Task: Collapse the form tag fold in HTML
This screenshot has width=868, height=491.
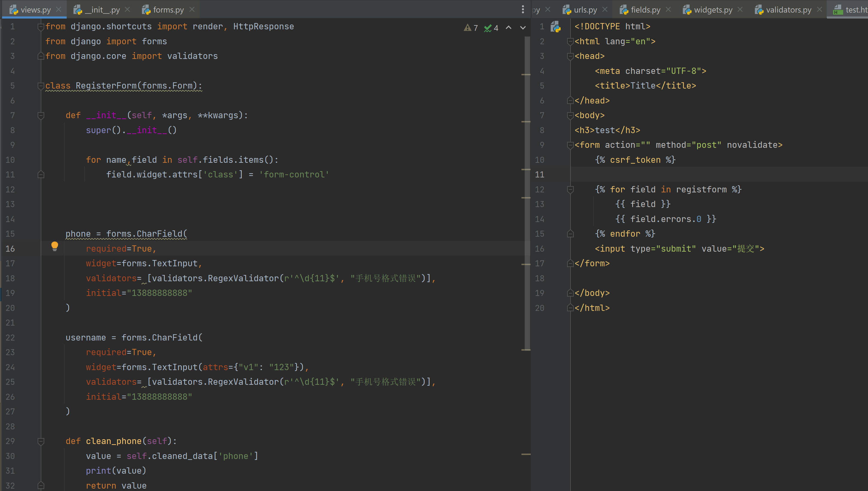Action: tap(570, 145)
